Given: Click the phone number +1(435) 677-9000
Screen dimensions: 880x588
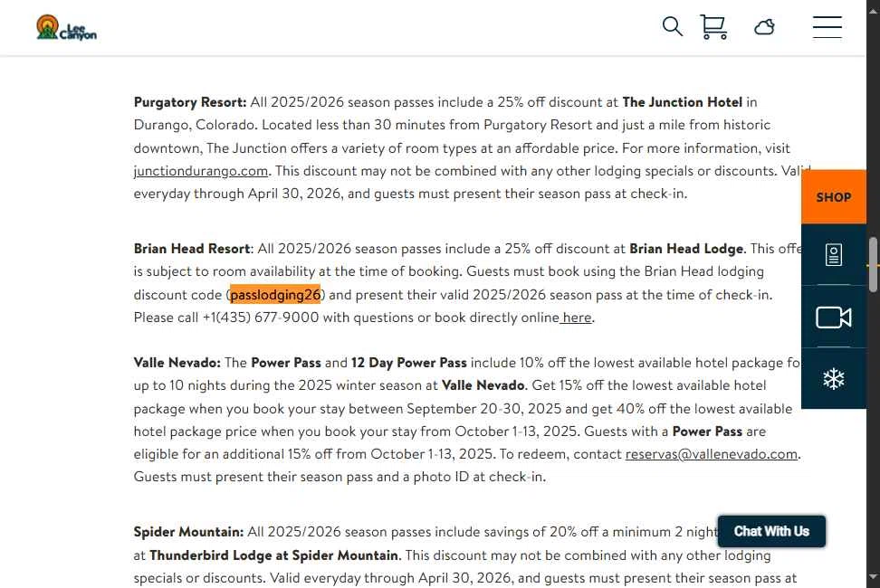Looking at the screenshot, I should tap(261, 318).
